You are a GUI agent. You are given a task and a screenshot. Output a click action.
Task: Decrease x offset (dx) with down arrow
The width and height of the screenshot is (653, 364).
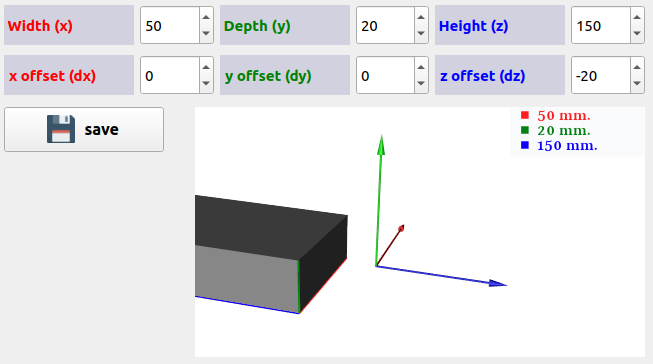click(206, 83)
